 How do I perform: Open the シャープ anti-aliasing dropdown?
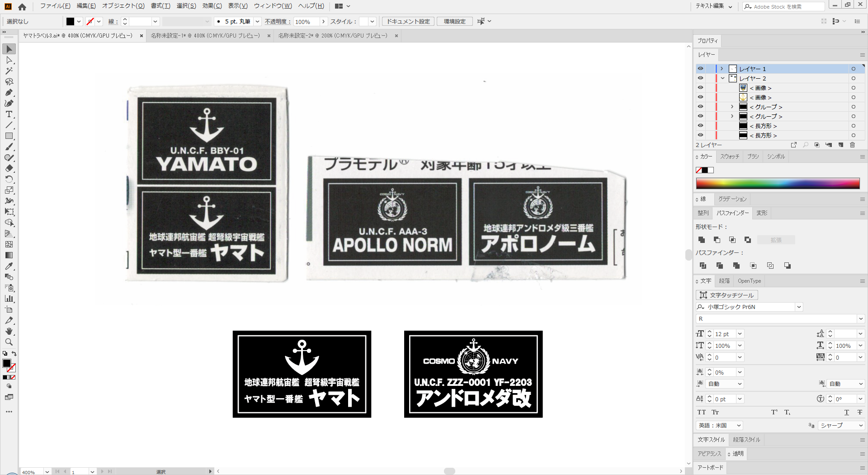click(841, 425)
